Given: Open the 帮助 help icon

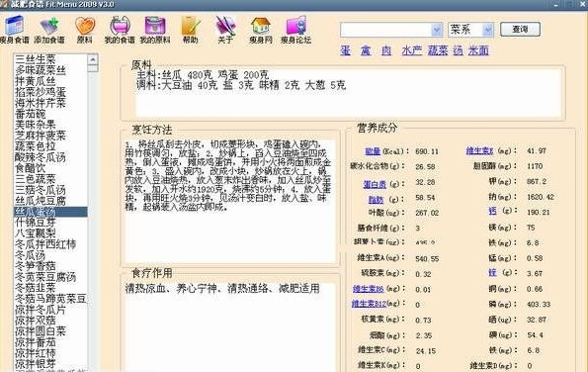Looking at the screenshot, I should click(190, 30).
